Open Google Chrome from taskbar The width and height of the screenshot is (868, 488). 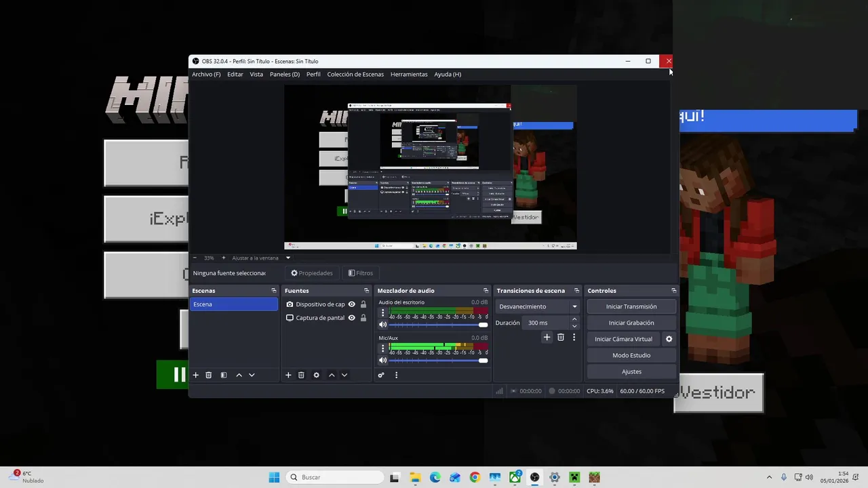click(475, 477)
